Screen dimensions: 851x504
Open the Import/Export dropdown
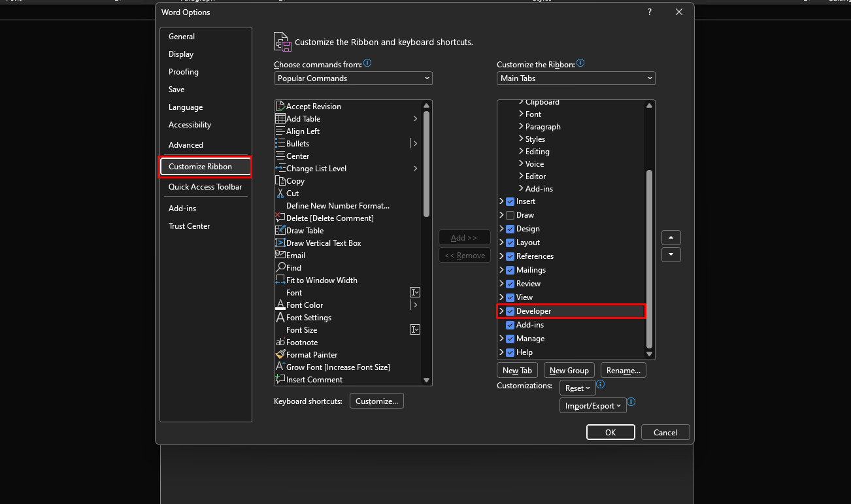click(593, 406)
